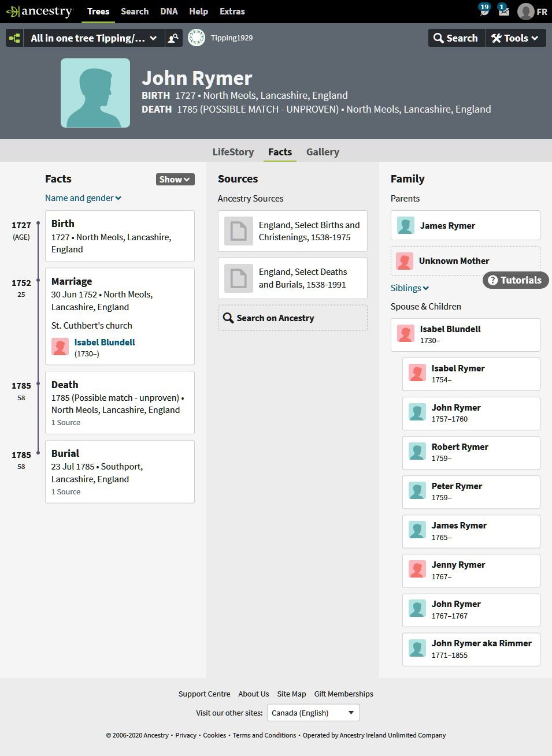The width and height of the screenshot is (552, 756).
Task: Open the account avatar labeled FR
Action: click(x=532, y=11)
